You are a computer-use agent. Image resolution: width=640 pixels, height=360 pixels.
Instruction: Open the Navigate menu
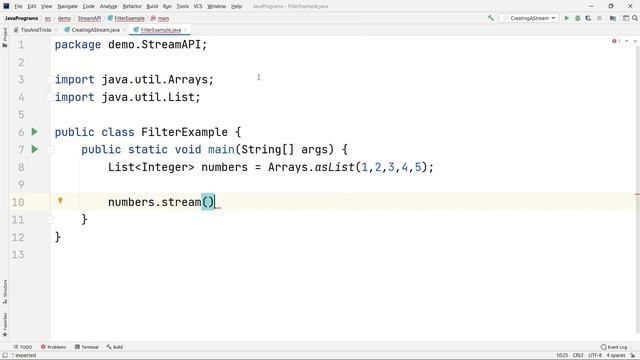tap(67, 6)
